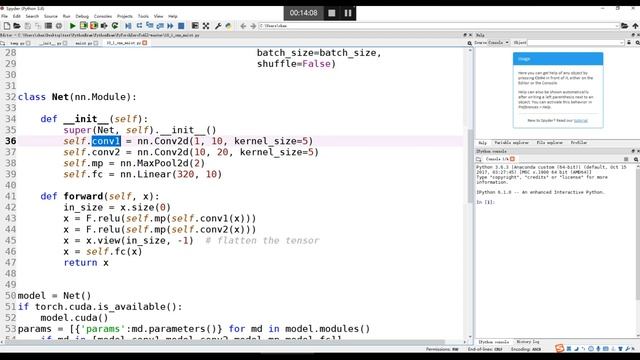Screen dimensions: 640x360
Task: Open the Debug menu
Action: tap(82, 16)
